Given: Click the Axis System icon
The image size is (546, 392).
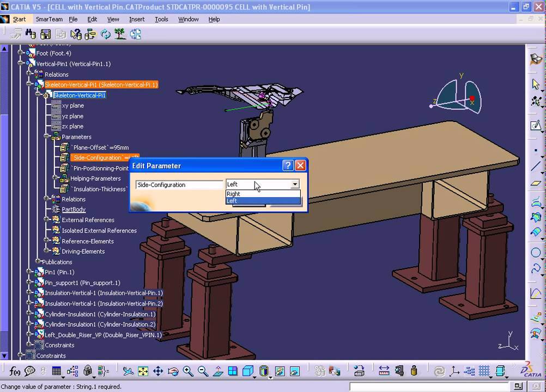Looking at the screenshot, I should [x=454, y=371].
